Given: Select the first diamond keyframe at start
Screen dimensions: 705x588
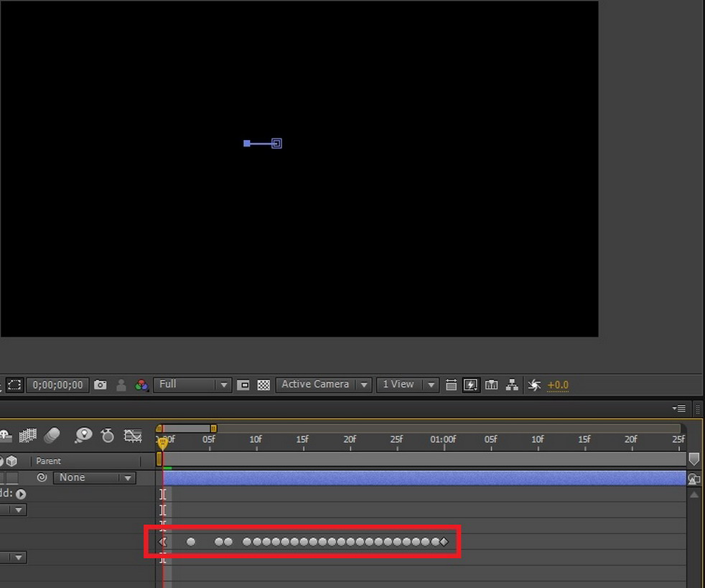Looking at the screenshot, I should (x=162, y=542).
